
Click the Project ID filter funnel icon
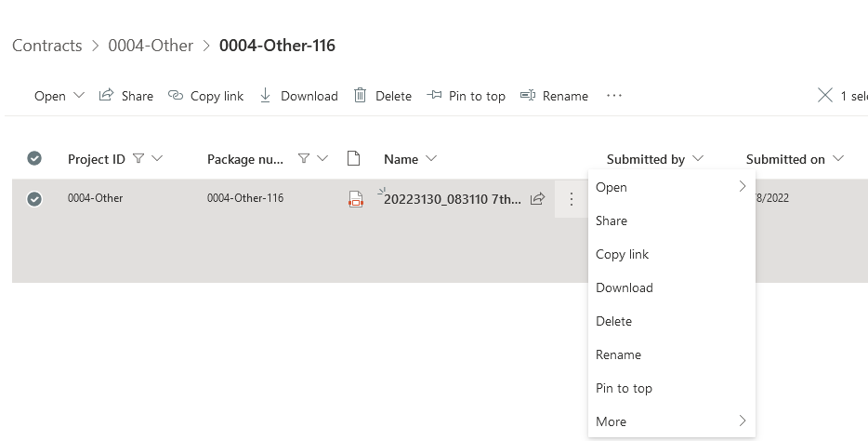click(138, 158)
